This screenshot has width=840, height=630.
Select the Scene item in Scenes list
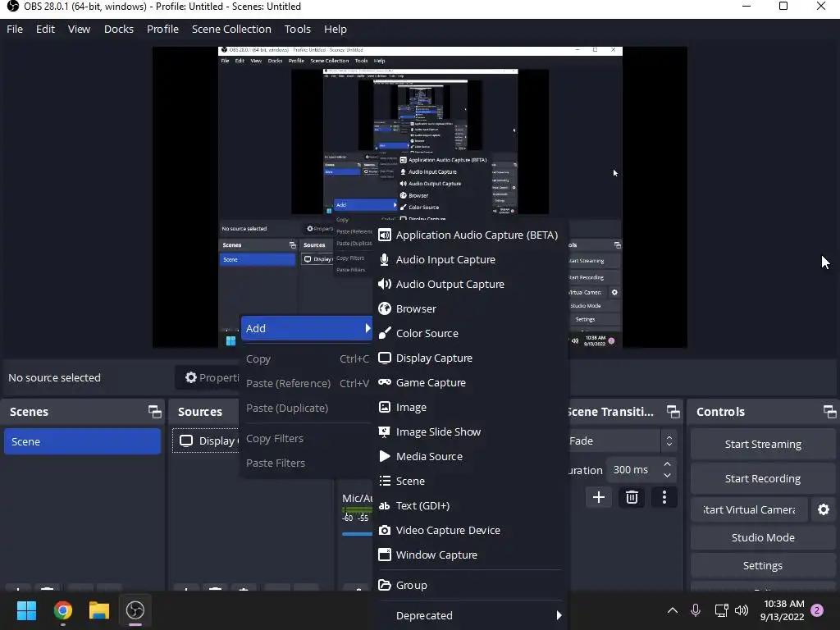coord(83,441)
